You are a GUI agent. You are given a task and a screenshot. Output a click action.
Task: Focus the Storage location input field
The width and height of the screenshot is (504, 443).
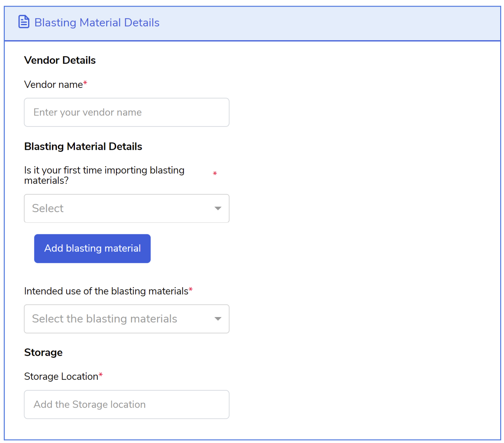pos(127,405)
